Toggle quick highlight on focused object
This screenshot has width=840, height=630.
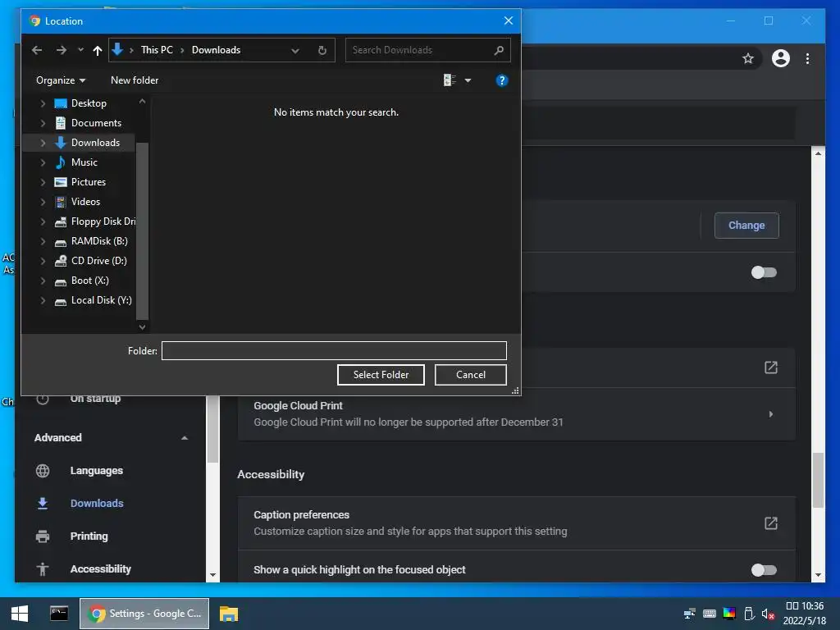coord(764,570)
